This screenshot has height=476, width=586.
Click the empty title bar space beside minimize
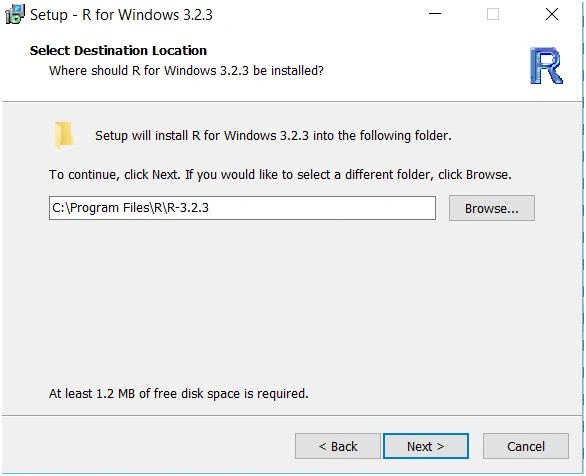[318, 14]
